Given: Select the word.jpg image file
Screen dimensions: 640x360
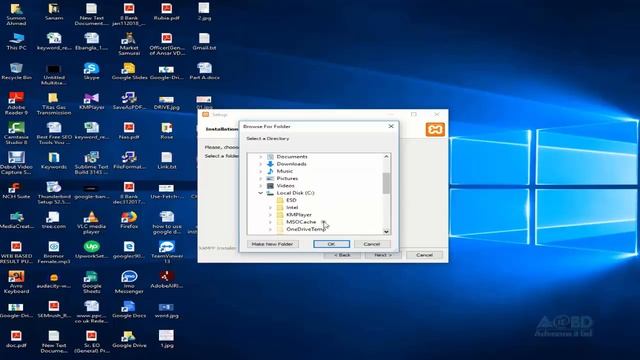Looking at the screenshot, I should pyautogui.click(x=167, y=310).
